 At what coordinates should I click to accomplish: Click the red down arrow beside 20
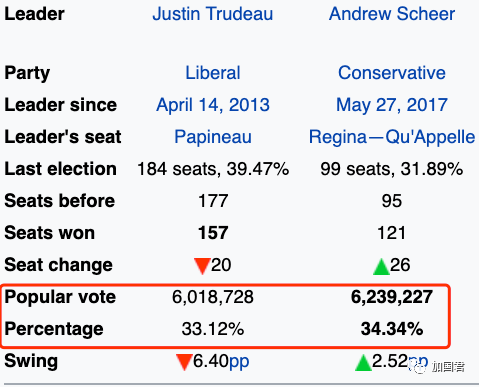[x=202, y=266]
